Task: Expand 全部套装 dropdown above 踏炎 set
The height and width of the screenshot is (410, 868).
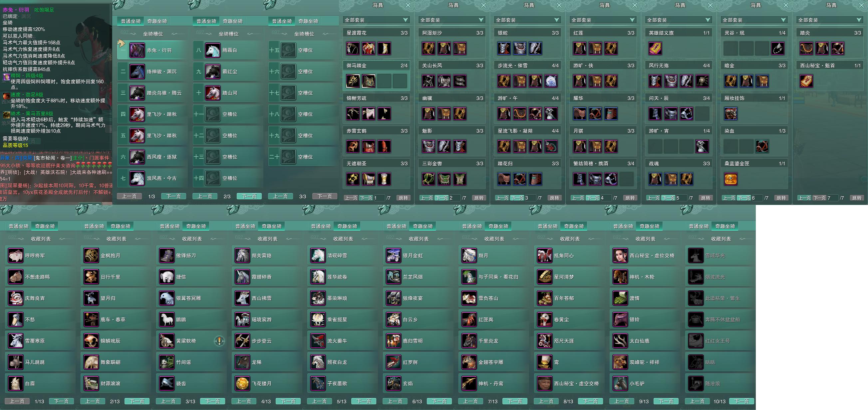Action: tap(830, 20)
